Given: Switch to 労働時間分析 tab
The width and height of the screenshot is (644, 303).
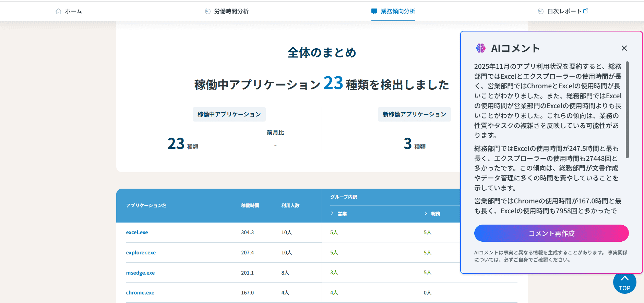Looking at the screenshot, I should [231, 11].
